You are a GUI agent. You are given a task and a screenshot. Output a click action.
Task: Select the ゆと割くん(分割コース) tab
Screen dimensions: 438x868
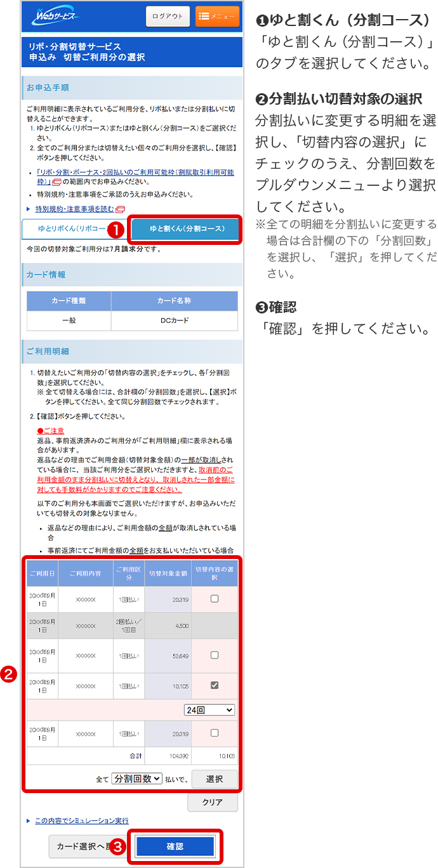tap(186, 228)
